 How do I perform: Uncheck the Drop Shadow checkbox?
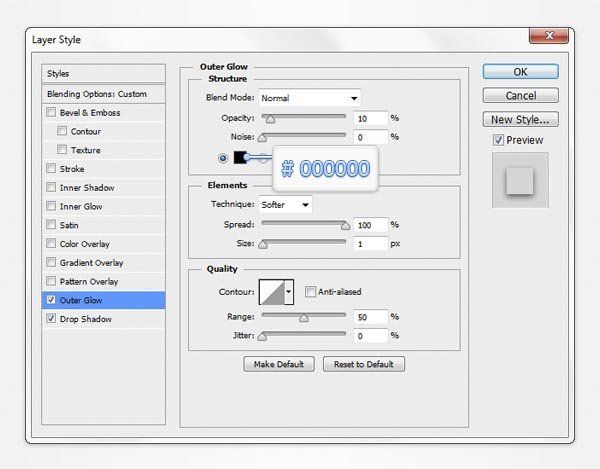click(x=51, y=318)
